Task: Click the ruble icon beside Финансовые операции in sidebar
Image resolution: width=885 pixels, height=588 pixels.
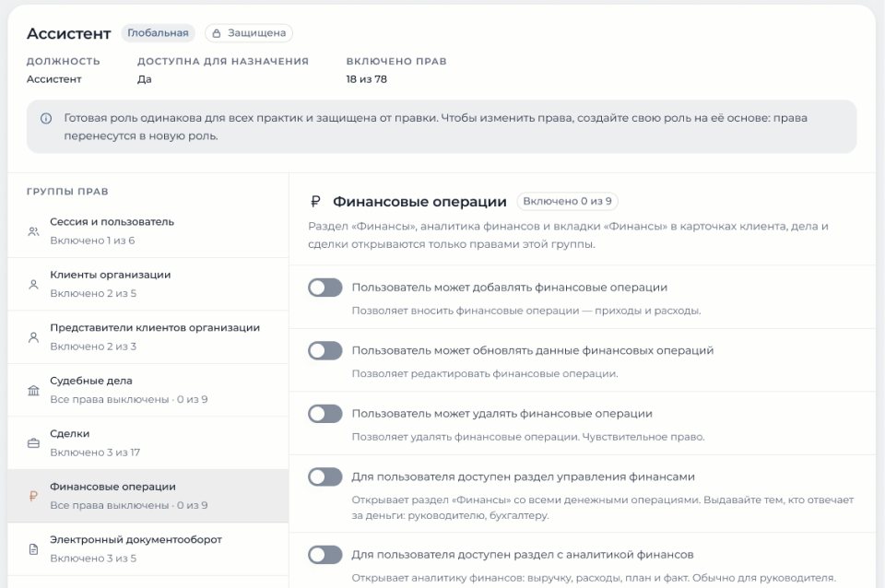Action: [33, 496]
